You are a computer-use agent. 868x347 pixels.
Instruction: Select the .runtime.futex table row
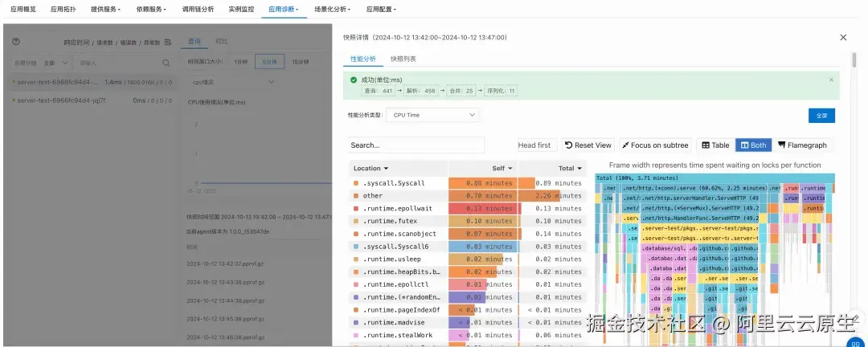tap(467, 222)
